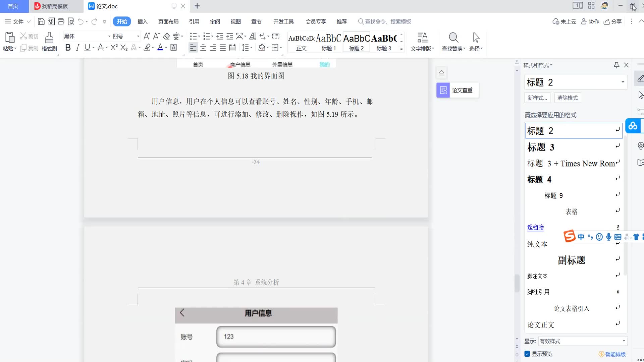Open the 论文查重 paper check tool
Screen dimensions: 644x362
[458, 90]
